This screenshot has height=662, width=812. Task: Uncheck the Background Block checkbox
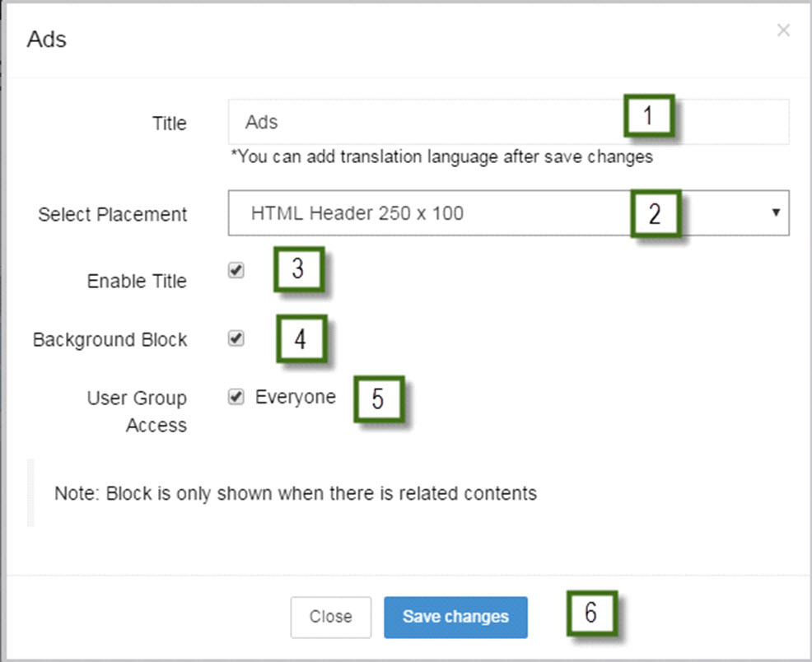[236, 338]
